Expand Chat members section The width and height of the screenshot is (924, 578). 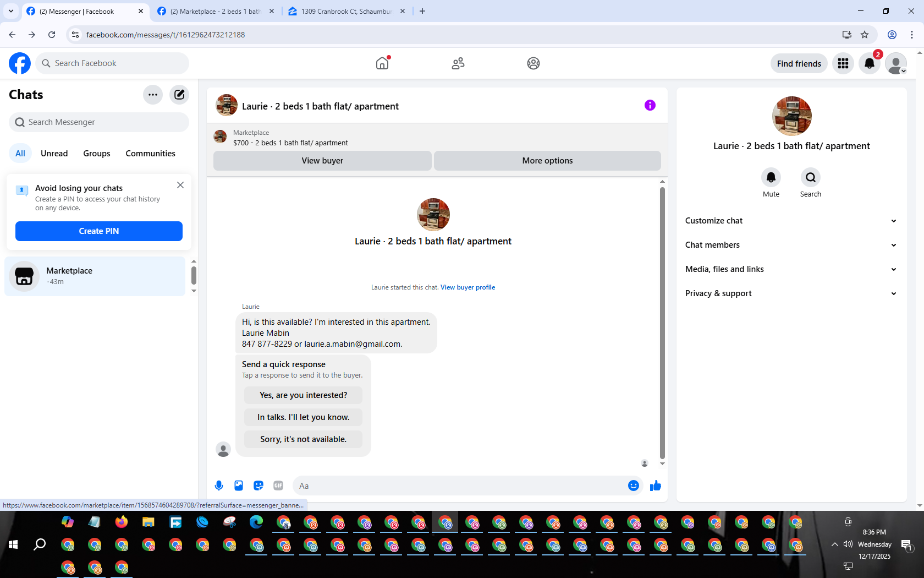pyautogui.click(x=791, y=245)
